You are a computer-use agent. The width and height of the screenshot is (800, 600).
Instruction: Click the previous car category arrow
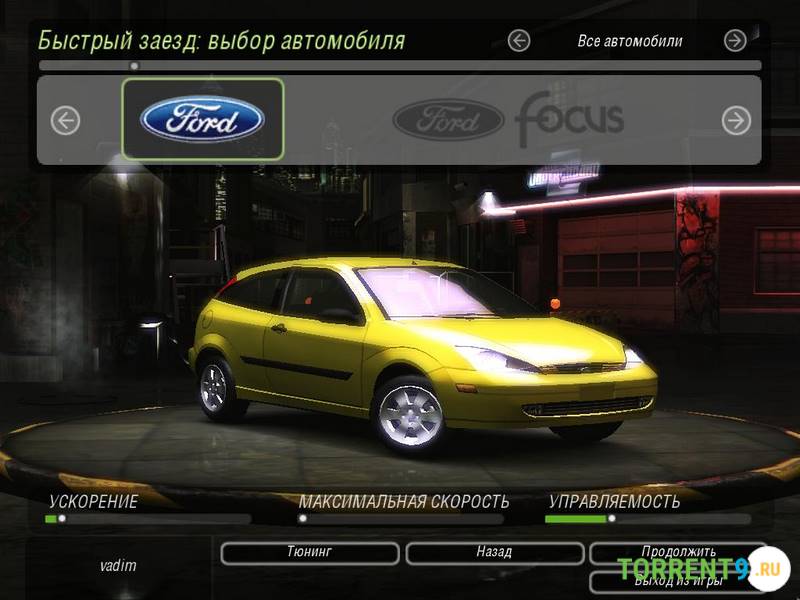pos(518,40)
